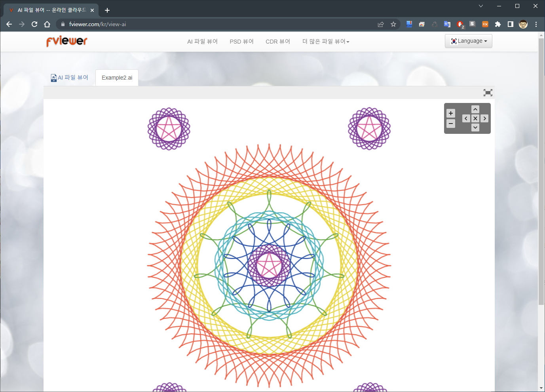Open the Language dropdown

469,41
